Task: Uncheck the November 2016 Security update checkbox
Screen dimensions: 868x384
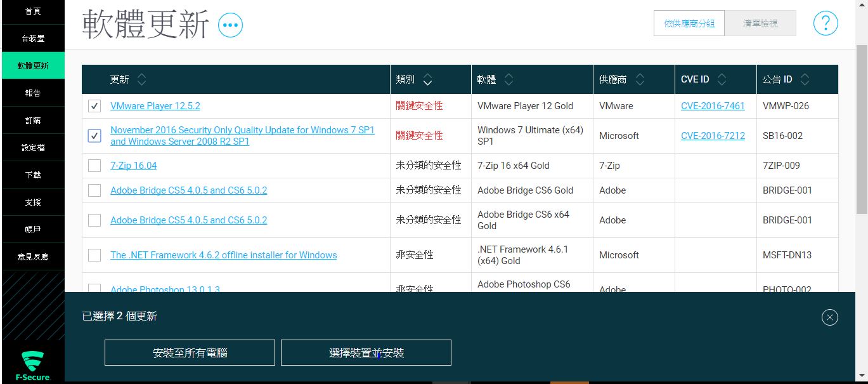Action: pos(94,136)
